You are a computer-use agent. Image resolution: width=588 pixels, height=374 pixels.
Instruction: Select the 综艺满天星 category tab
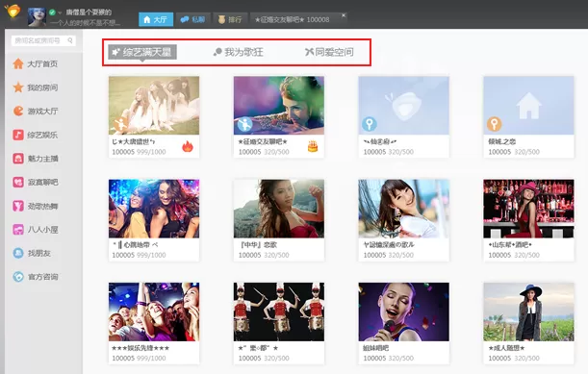(142, 52)
